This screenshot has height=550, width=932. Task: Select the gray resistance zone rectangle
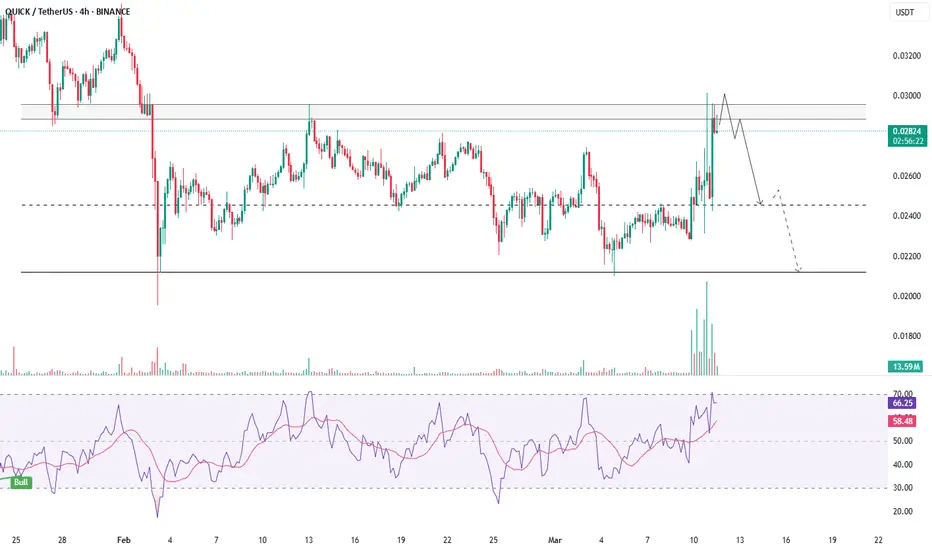click(x=443, y=112)
